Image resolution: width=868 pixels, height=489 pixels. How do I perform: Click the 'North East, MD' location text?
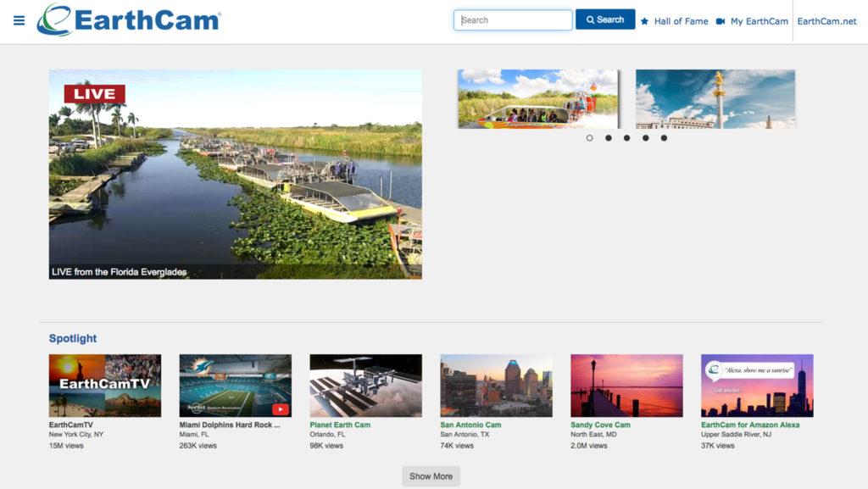[x=593, y=435]
